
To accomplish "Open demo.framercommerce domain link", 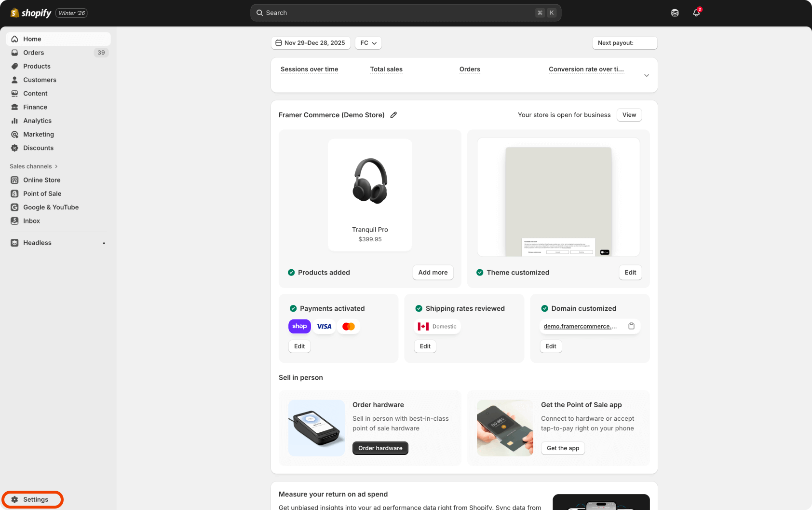I will [580, 327].
